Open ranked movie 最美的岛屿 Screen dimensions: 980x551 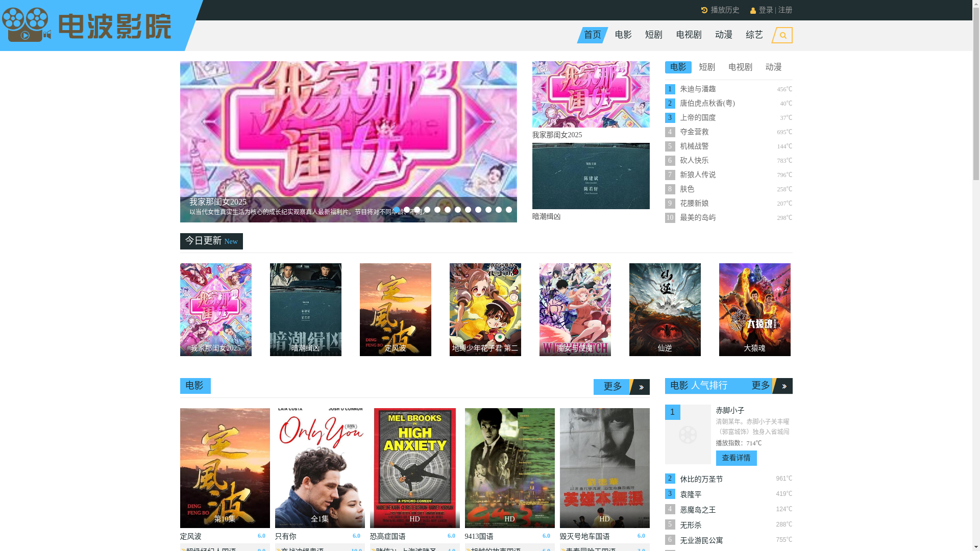click(698, 218)
